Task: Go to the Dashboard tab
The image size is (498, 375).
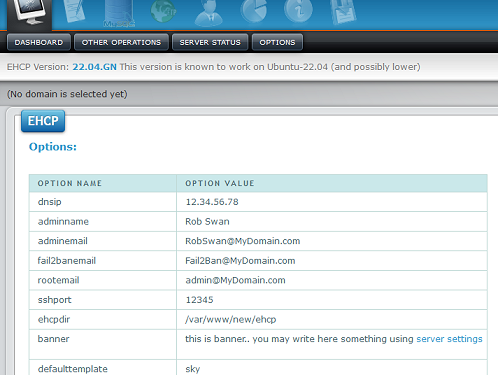Action: (39, 42)
